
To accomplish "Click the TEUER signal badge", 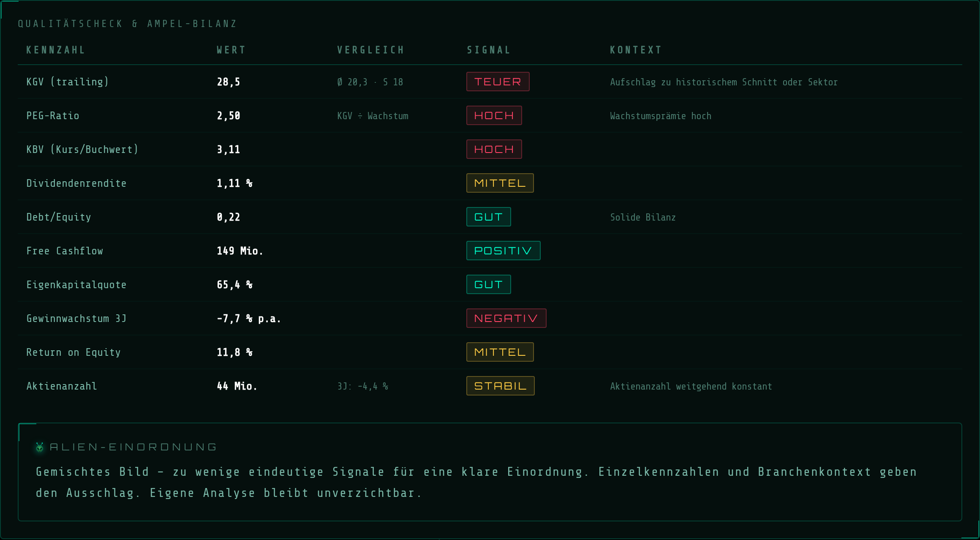I will (x=498, y=82).
